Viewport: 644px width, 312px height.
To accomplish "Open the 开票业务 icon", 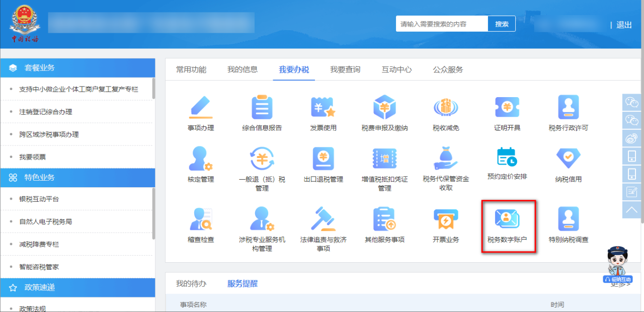I will tap(446, 220).
